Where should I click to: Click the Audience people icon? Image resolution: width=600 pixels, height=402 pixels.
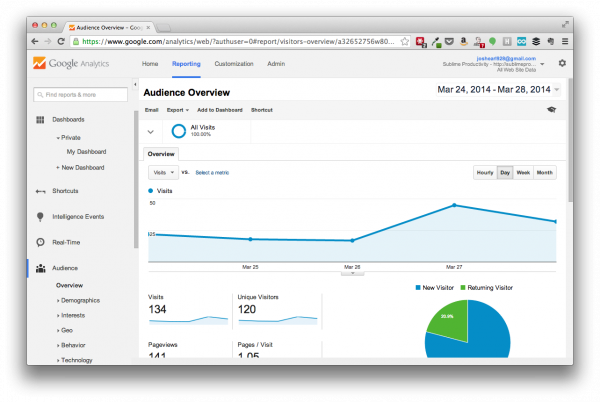click(x=41, y=268)
